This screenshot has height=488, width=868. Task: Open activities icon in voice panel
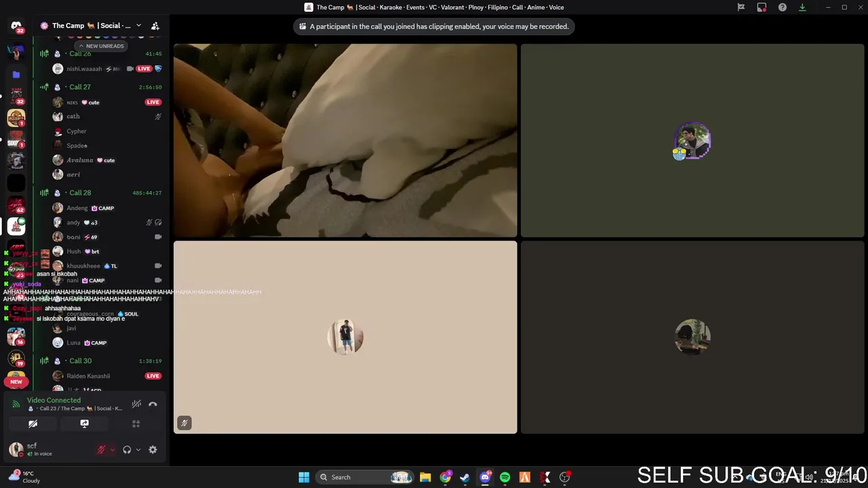point(136,424)
